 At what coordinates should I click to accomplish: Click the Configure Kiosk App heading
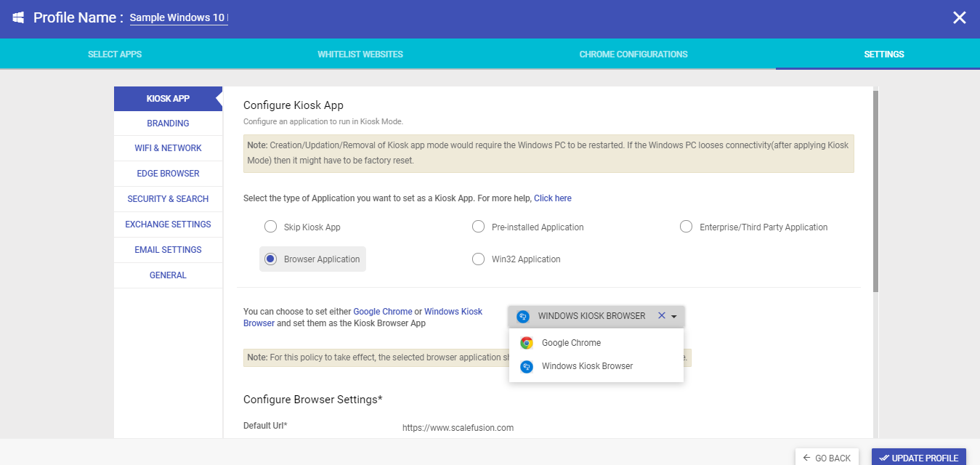coord(293,105)
